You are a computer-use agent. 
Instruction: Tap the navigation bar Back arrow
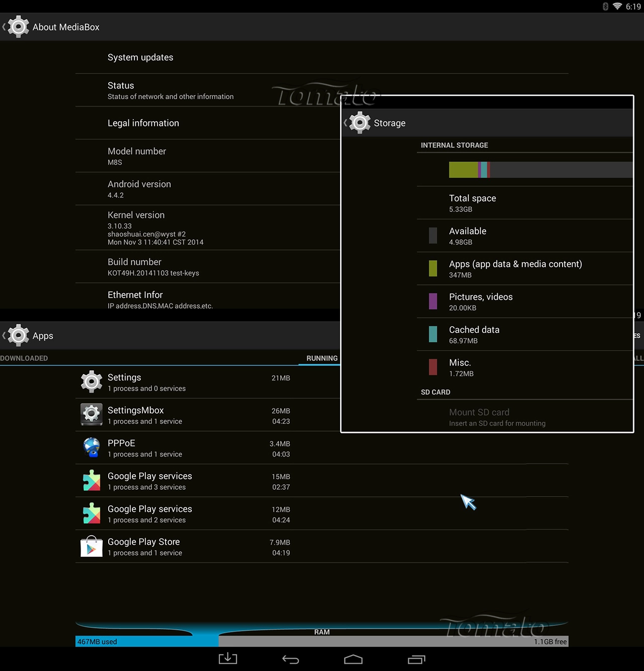[290, 659]
